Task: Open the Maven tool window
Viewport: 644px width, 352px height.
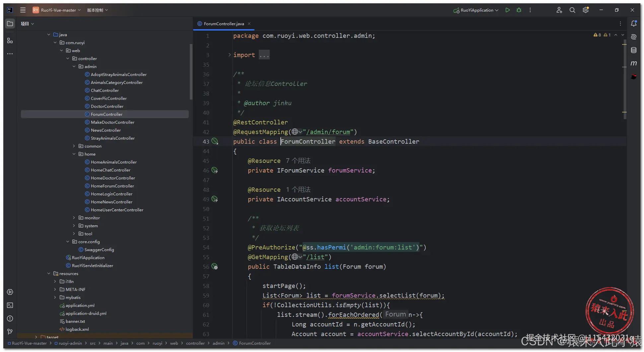Action: coord(634,63)
